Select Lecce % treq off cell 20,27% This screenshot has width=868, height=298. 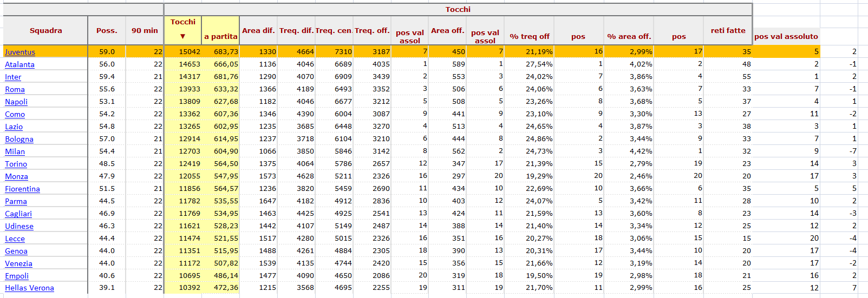click(x=529, y=238)
